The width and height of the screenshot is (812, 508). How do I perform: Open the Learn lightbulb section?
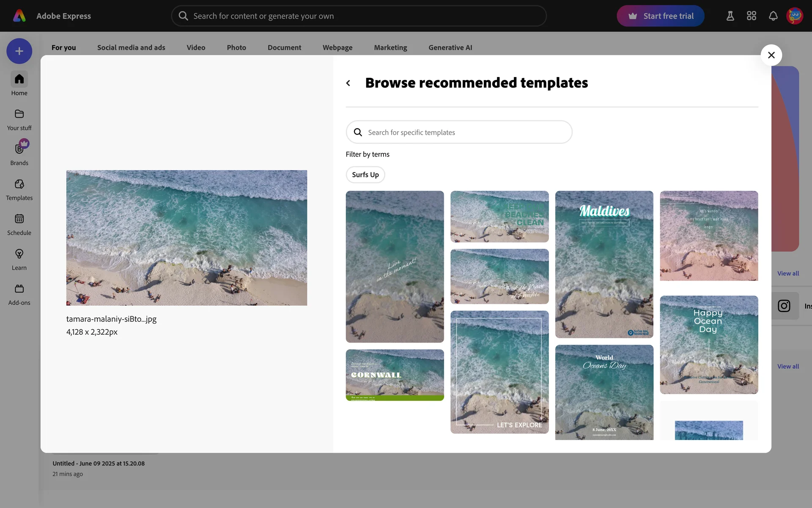click(x=19, y=259)
